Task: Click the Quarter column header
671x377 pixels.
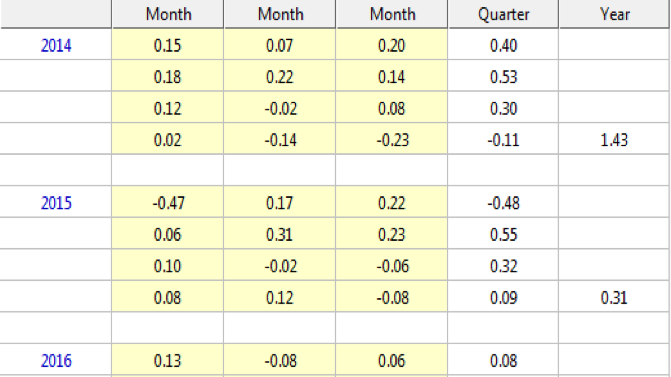Action: [x=503, y=14]
